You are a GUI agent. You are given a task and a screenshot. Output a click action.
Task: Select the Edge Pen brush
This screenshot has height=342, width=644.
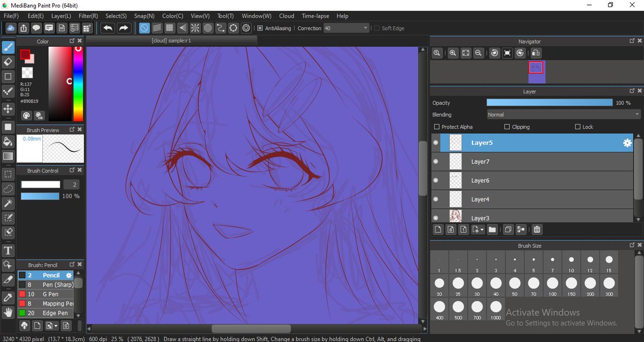tap(46, 313)
